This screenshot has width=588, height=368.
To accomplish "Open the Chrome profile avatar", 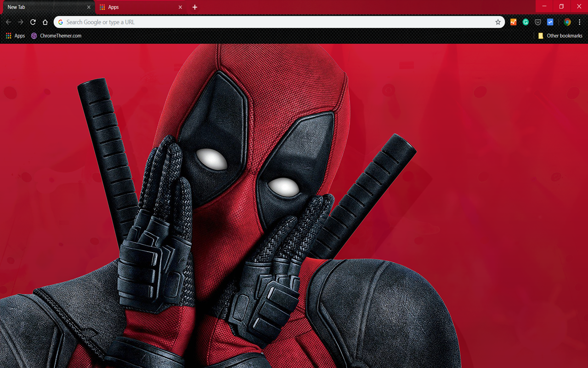I will pyautogui.click(x=567, y=22).
